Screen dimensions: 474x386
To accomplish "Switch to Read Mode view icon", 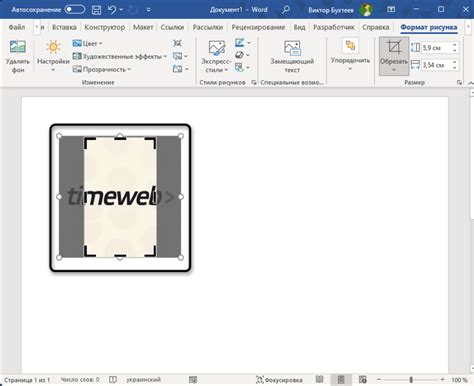I will pyautogui.click(x=319, y=379).
